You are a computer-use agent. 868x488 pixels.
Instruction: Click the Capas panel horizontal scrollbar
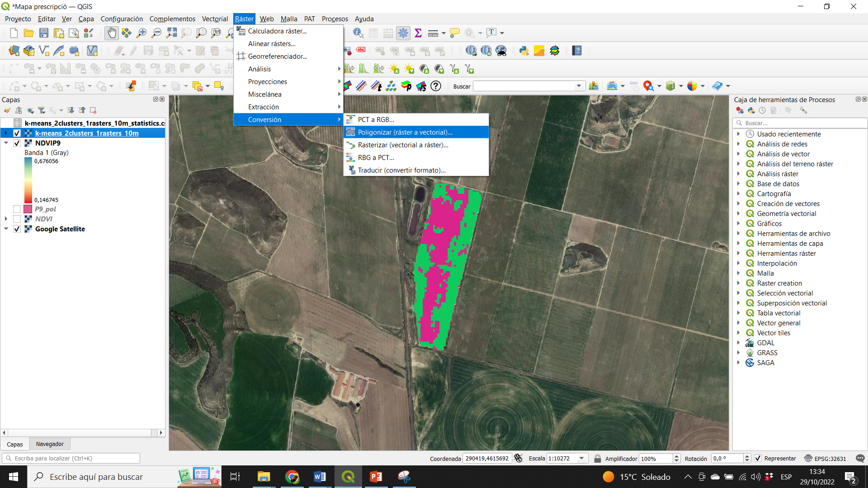tap(82, 433)
